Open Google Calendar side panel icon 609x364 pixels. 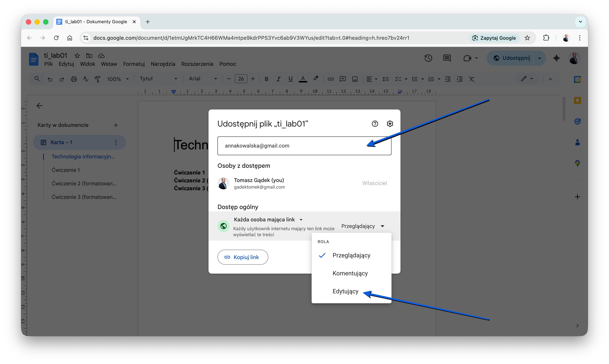pyautogui.click(x=577, y=79)
